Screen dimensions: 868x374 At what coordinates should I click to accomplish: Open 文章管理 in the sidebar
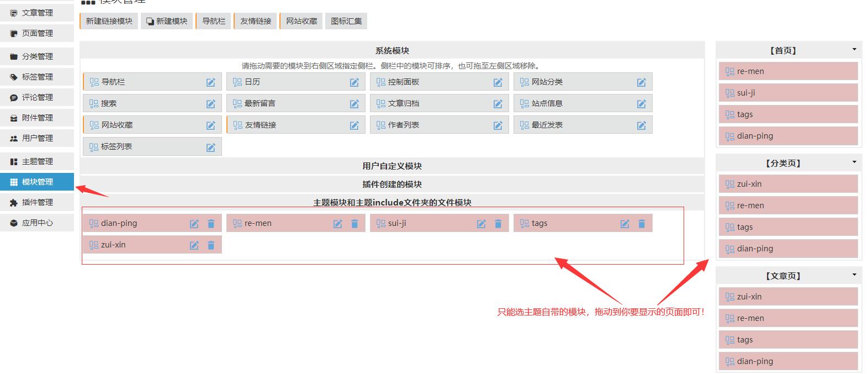coord(37,13)
